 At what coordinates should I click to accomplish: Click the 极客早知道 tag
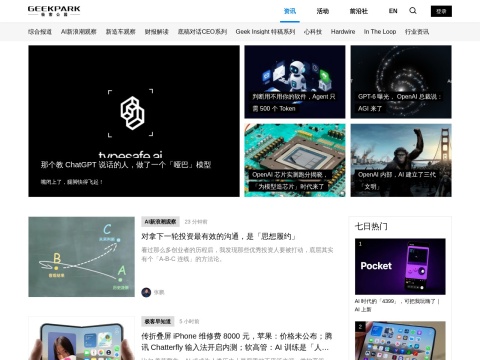coord(158,321)
